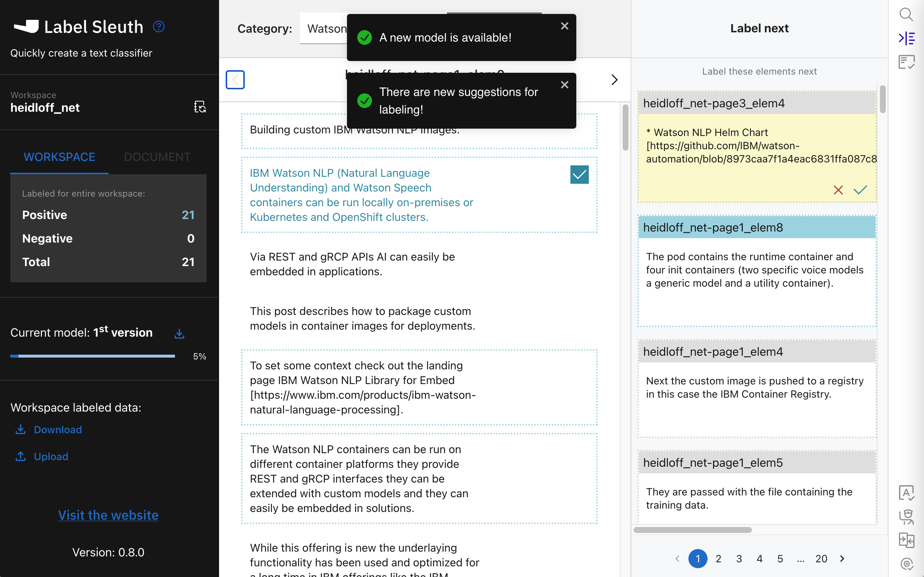Screen dimensions: 924x577
Task: Click the model progress bar
Action: click(93, 356)
